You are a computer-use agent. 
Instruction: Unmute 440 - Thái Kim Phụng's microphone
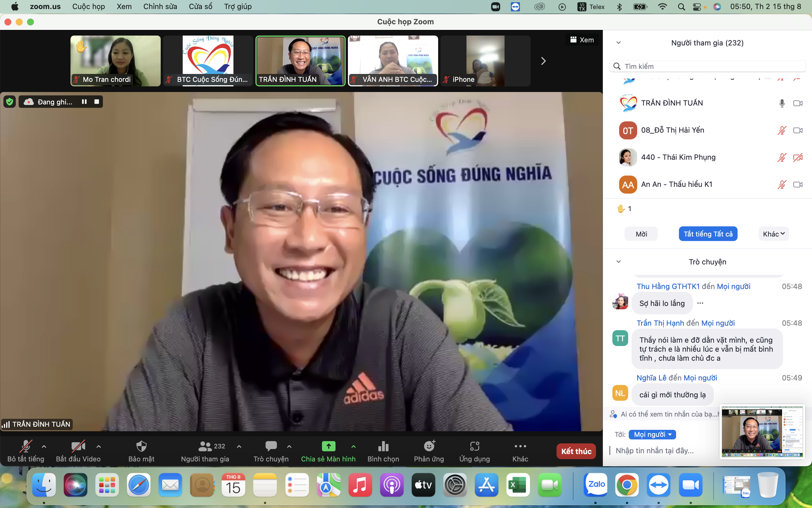click(x=782, y=157)
